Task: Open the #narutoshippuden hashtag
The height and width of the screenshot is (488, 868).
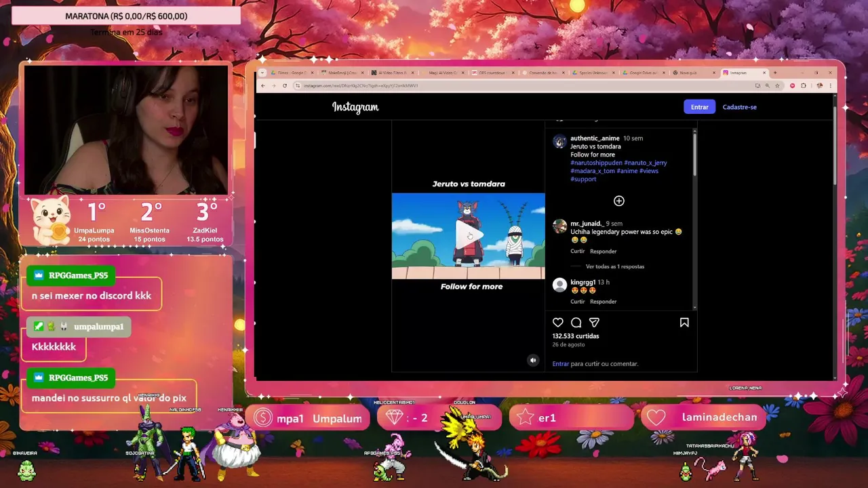Action: (596, 163)
